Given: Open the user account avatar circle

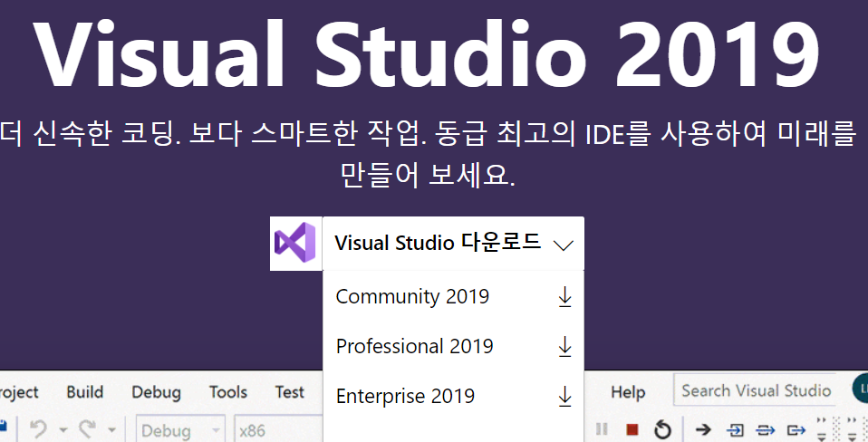Looking at the screenshot, I should 861,389.
